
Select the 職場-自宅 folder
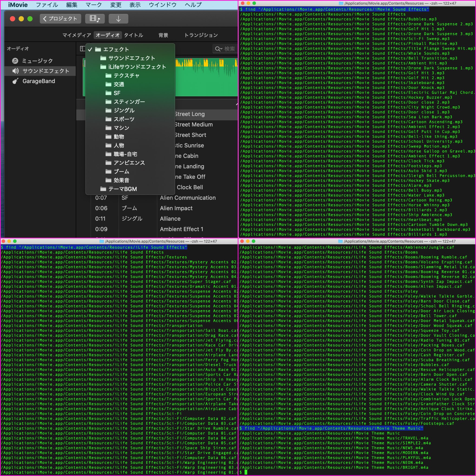[130, 154]
